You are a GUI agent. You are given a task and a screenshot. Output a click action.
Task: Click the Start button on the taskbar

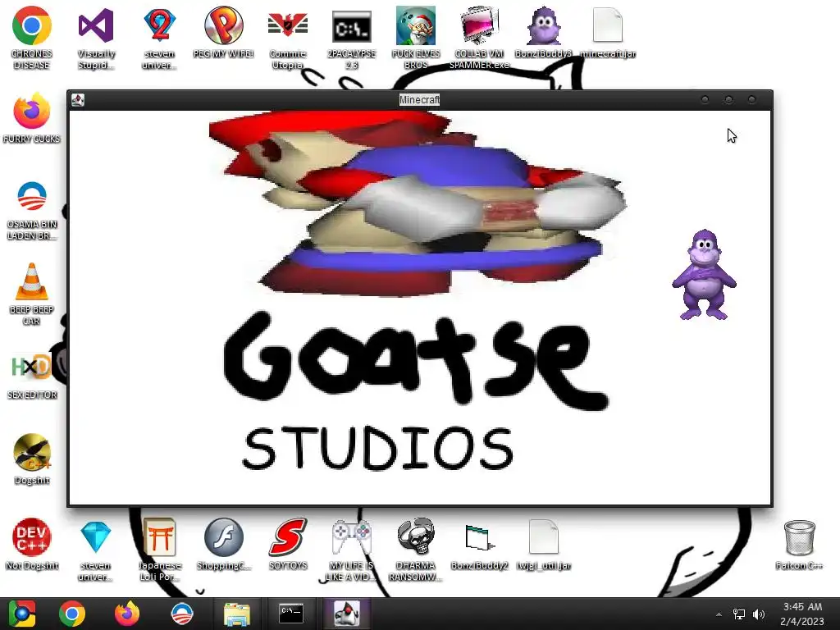[21, 614]
